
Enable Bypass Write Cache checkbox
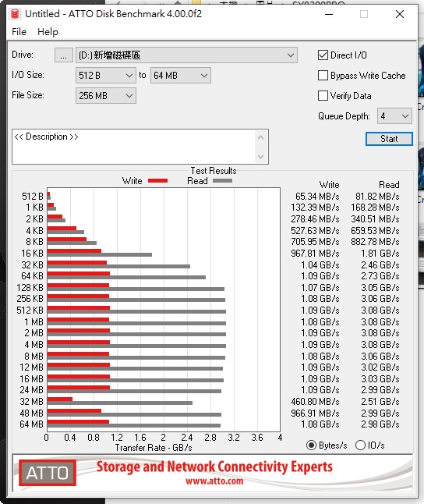323,75
